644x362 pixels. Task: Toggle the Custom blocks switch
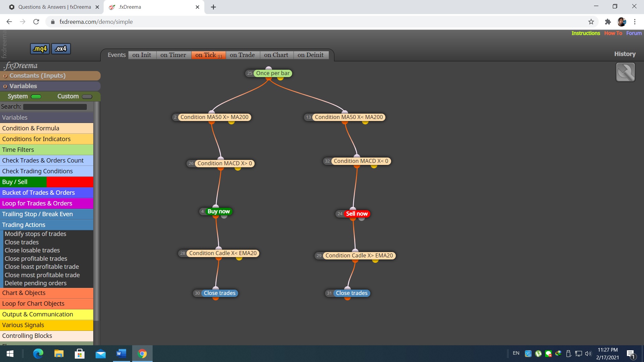coord(87,97)
